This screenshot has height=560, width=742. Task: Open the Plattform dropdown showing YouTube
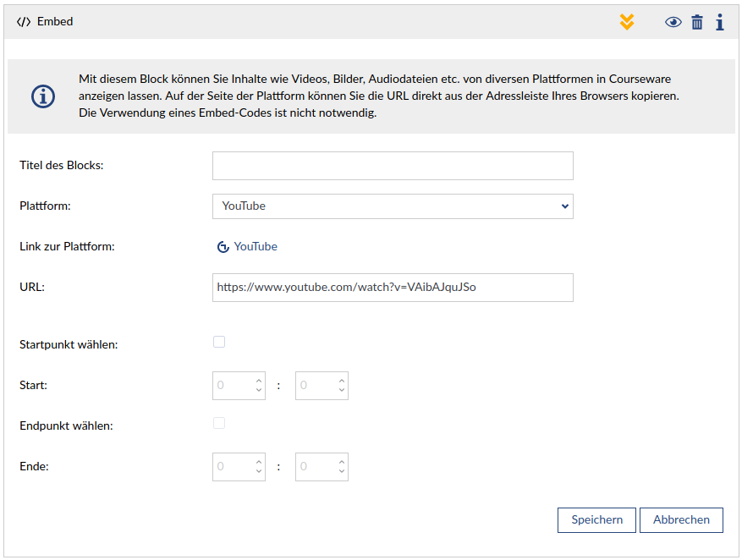(393, 206)
